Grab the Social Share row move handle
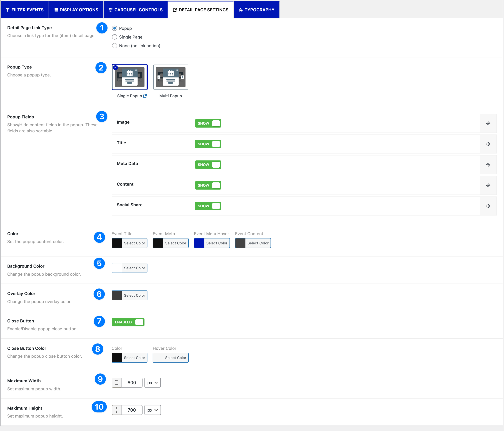504x431 pixels. tap(488, 206)
